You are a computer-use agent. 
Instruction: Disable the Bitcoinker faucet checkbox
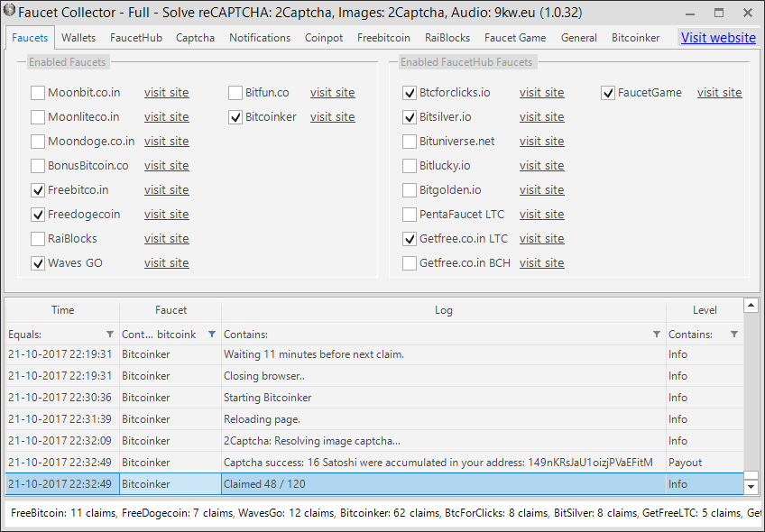(x=235, y=117)
